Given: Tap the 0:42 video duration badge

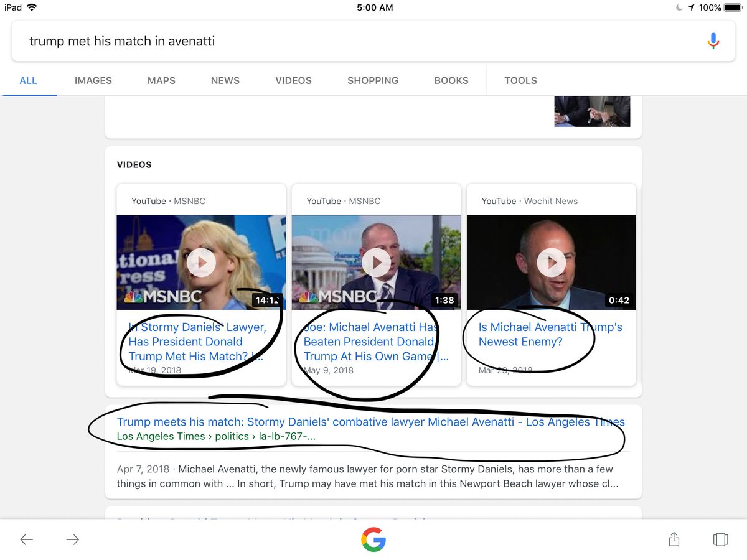Looking at the screenshot, I should tap(619, 300).
